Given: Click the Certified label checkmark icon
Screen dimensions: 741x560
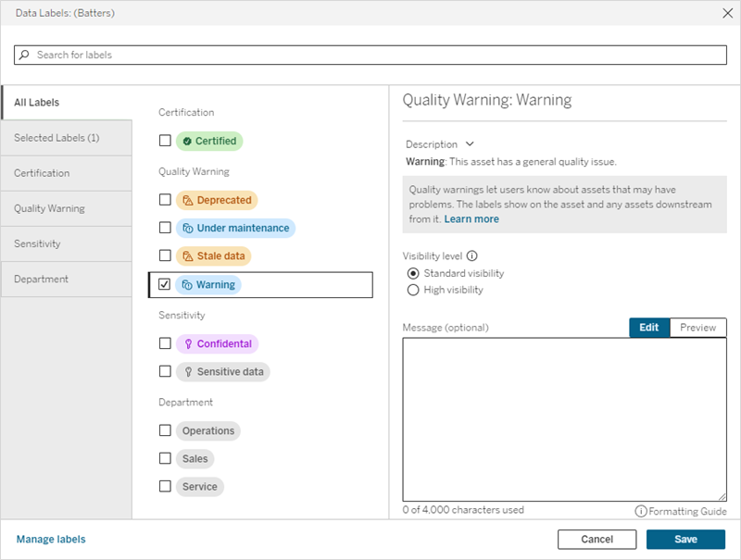Looking at the screenshot, I should coord(187,142).
